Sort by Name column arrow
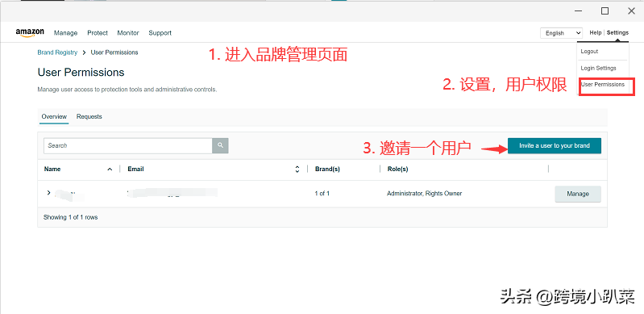 [x=110, y=170]
